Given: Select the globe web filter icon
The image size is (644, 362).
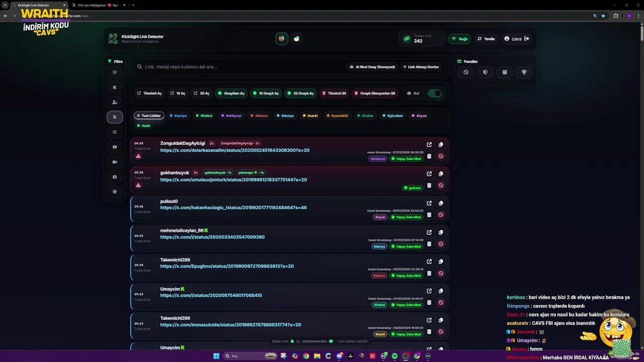Looking at the screenshot, I should pyautogui.click(x=115, y=192).
